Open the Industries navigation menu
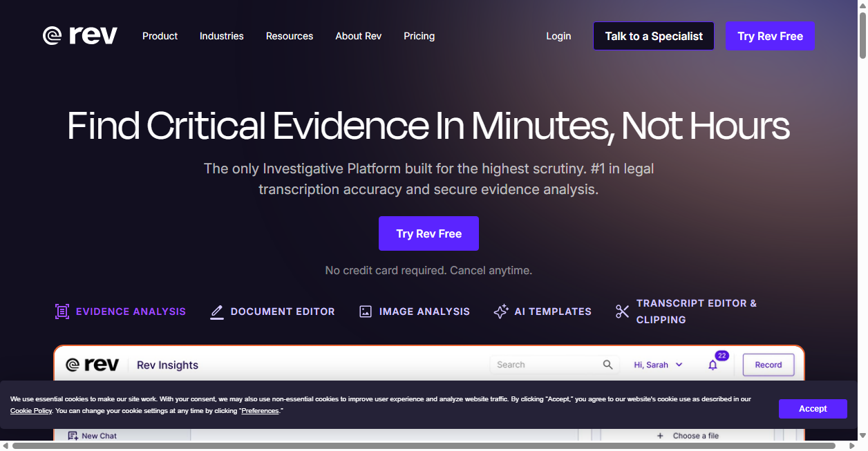This screenshot has height=451, width=868. [x=222, y=36]
